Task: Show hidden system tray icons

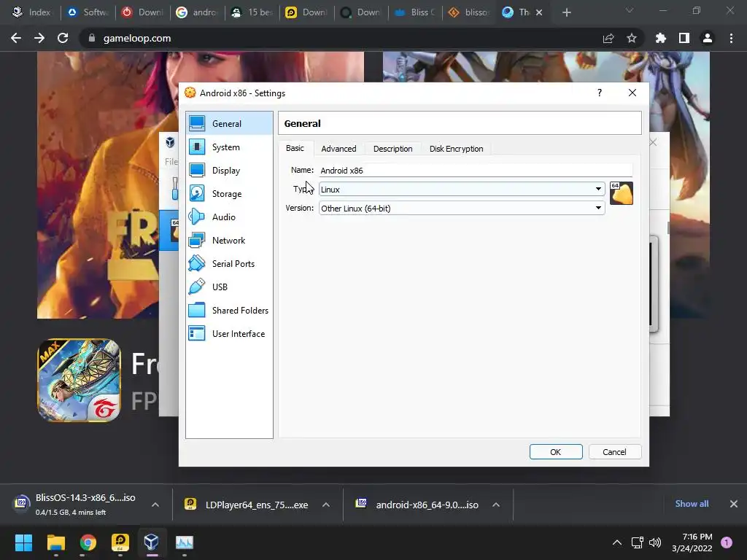Action: click(x=617, y=542)
